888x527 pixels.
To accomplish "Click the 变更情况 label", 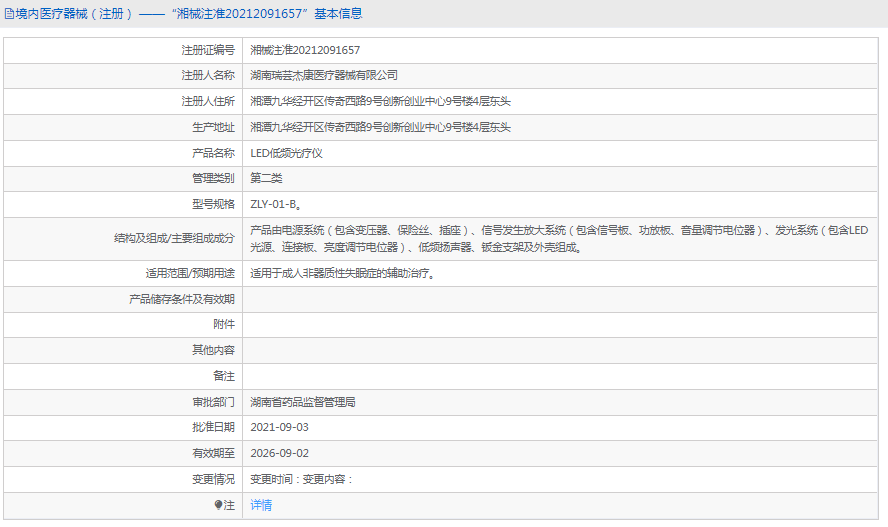I will tap(213, 479).
